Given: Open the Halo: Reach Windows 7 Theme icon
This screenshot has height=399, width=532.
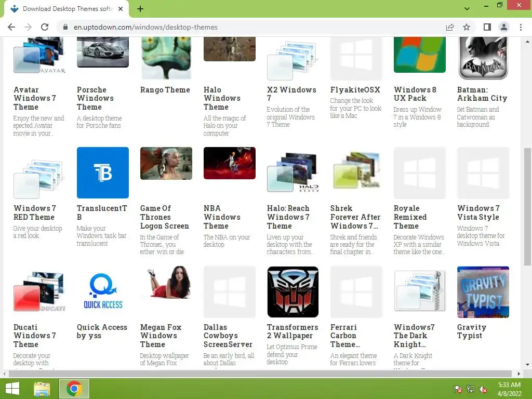Looking at the screenshot, I should [x=293, y=171].
